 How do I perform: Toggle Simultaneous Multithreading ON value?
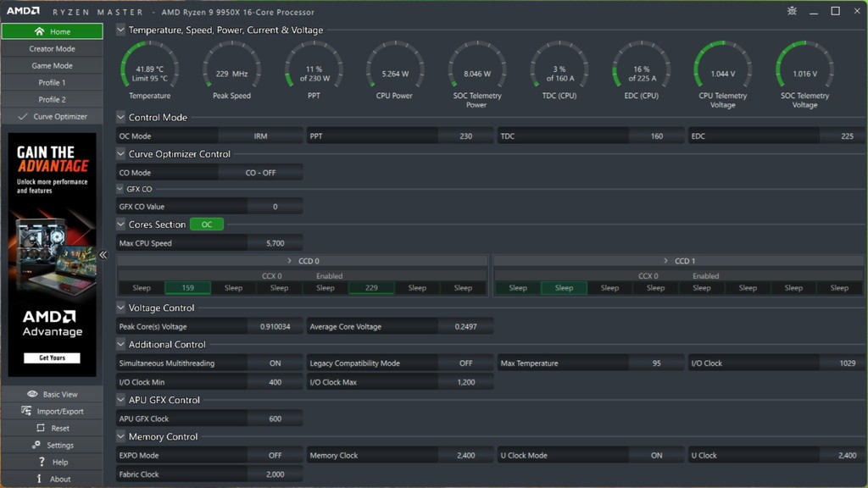click(x=275, y=363)
